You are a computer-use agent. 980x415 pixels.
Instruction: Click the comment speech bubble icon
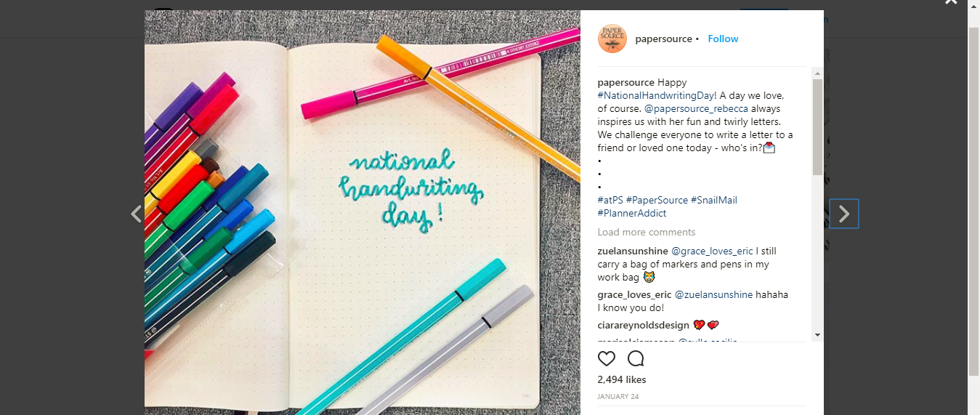(x=636, y=358)
